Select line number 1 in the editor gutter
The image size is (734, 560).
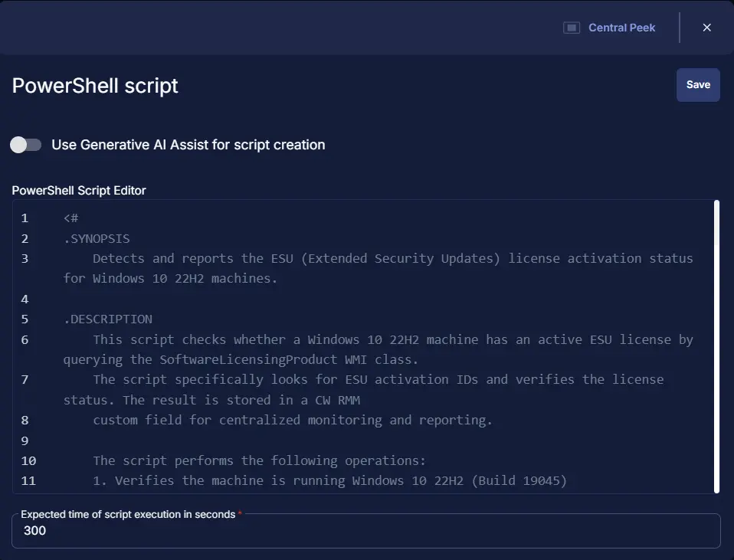tap(25, 218)
